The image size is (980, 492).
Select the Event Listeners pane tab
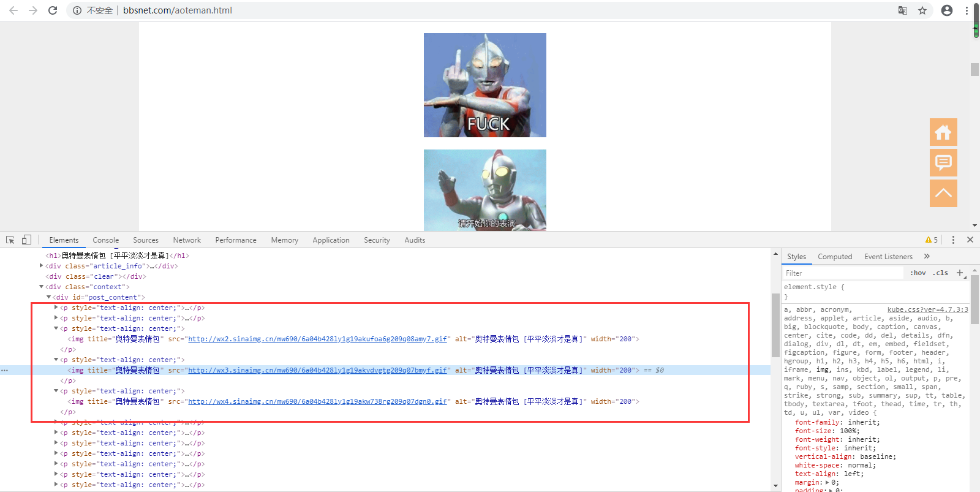pos(888,257)
